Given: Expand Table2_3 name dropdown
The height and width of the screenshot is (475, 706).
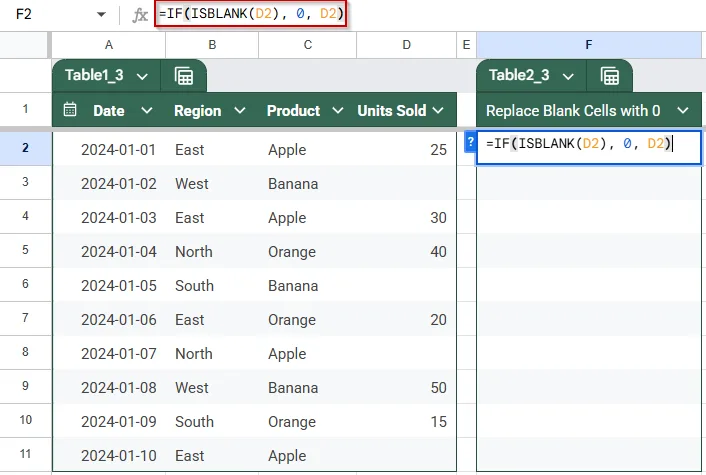Looking at the screenshot, I should pos(568,77).
